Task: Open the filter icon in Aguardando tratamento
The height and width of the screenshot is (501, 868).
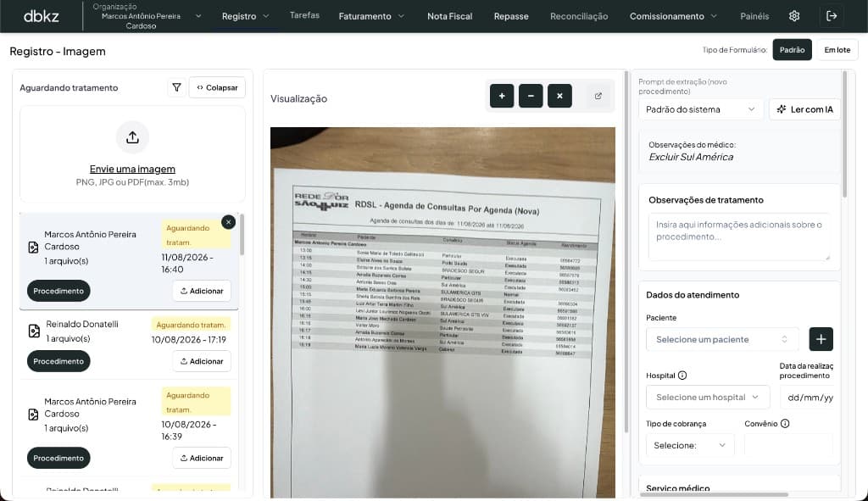Action: point(176,87)
